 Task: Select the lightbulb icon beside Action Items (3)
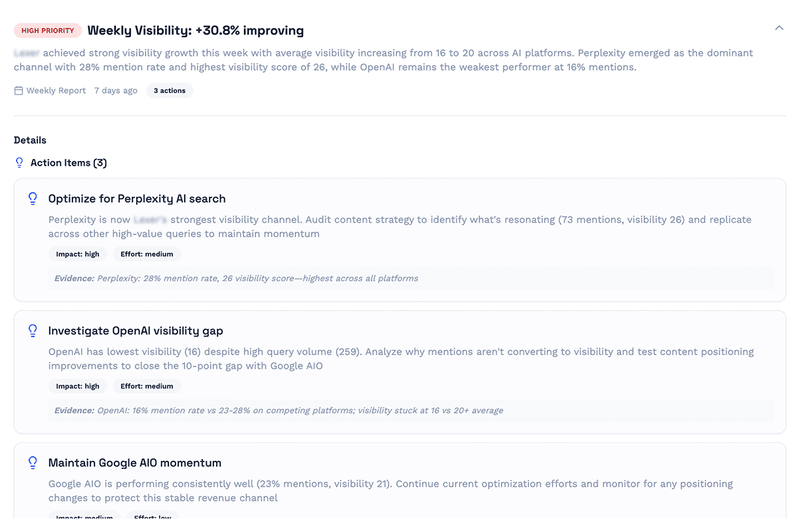pos(19,162)
